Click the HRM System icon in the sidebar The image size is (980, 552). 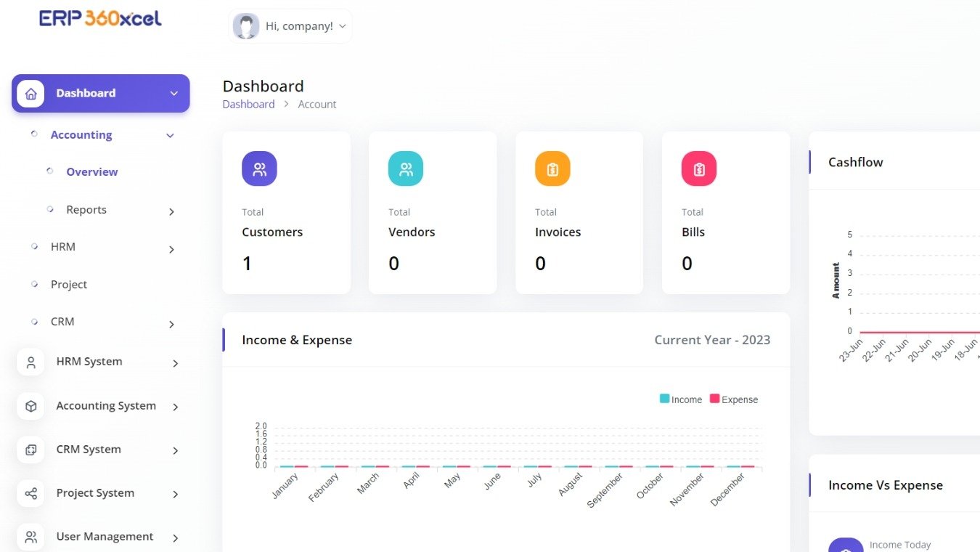tap(30, 362)
